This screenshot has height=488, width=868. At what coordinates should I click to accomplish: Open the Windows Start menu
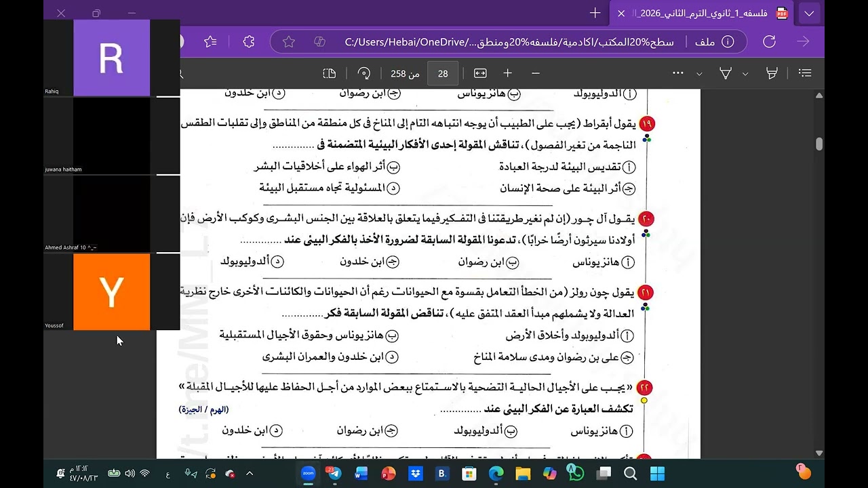click(657, 473)
